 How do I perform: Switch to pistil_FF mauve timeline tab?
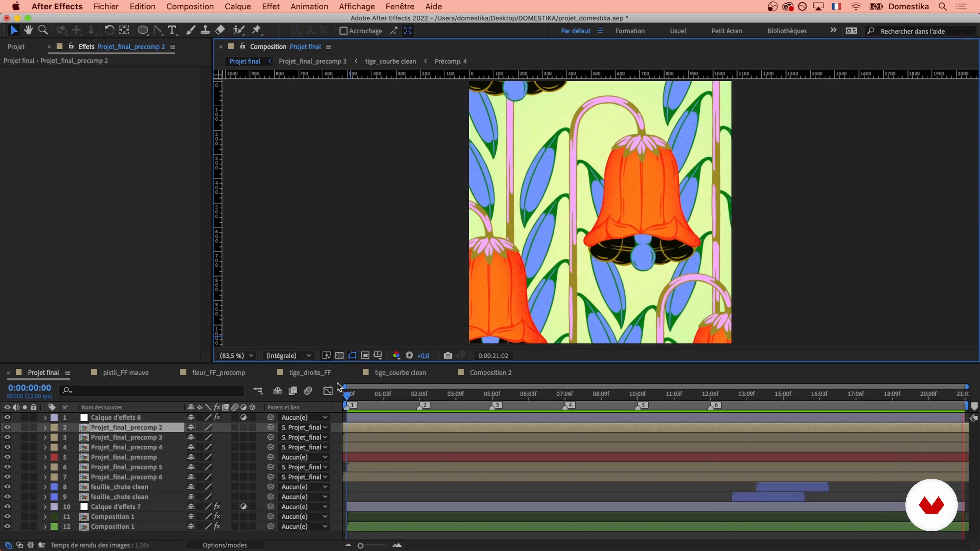(126, 373)
